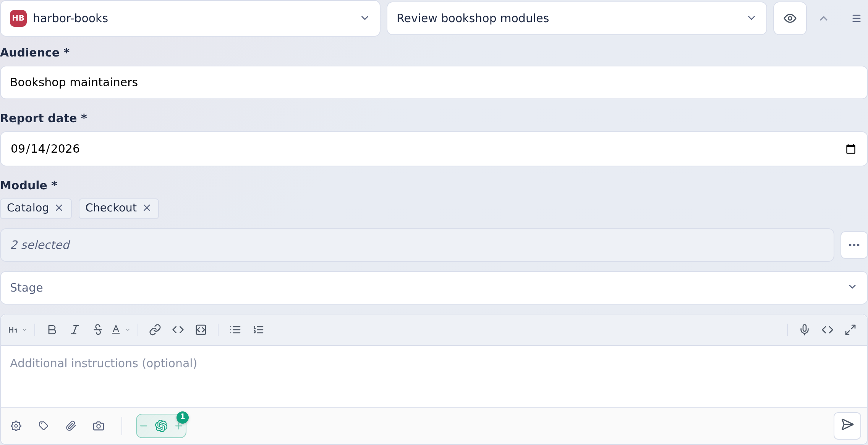The width and height of the screenshot is (868, 445).
Task: Open the report date calendar picker
Action: tap(851, 149)
